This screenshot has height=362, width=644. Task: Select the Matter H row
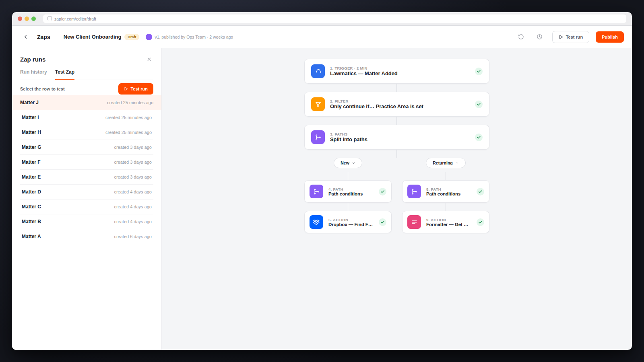pyautogui.click(x=87, y=132)
